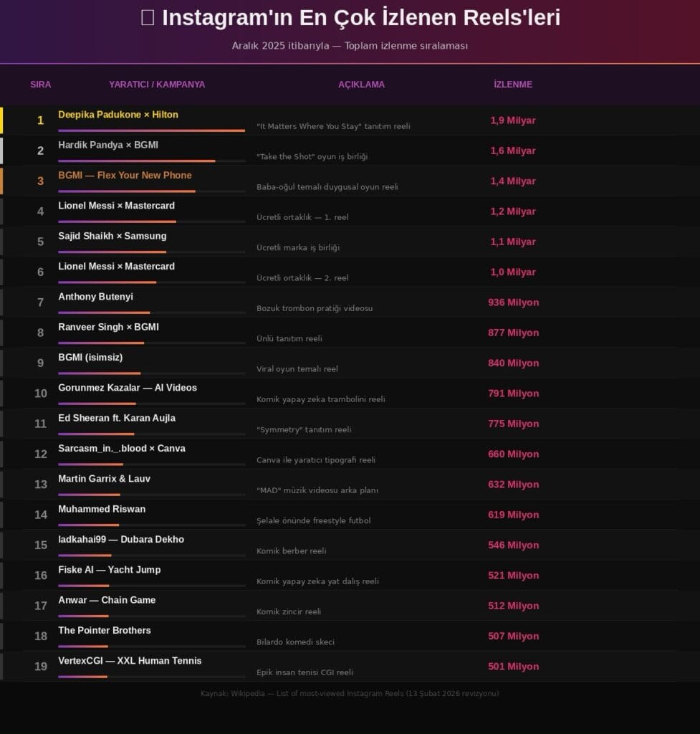Open BGMI — Flex Your New Phone

[125, 176]
